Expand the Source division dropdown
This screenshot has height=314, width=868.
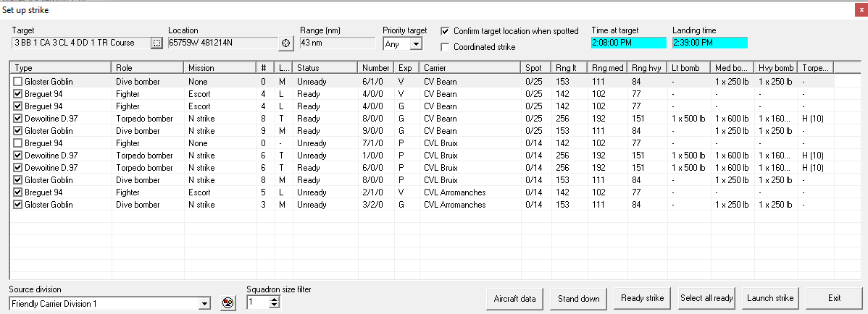tap(205, 303)
